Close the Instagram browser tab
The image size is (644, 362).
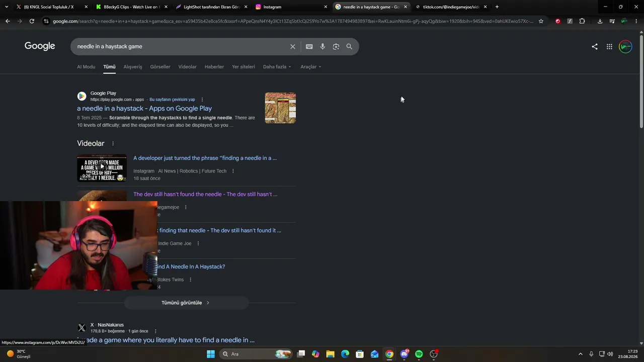(x=326, y=7)
